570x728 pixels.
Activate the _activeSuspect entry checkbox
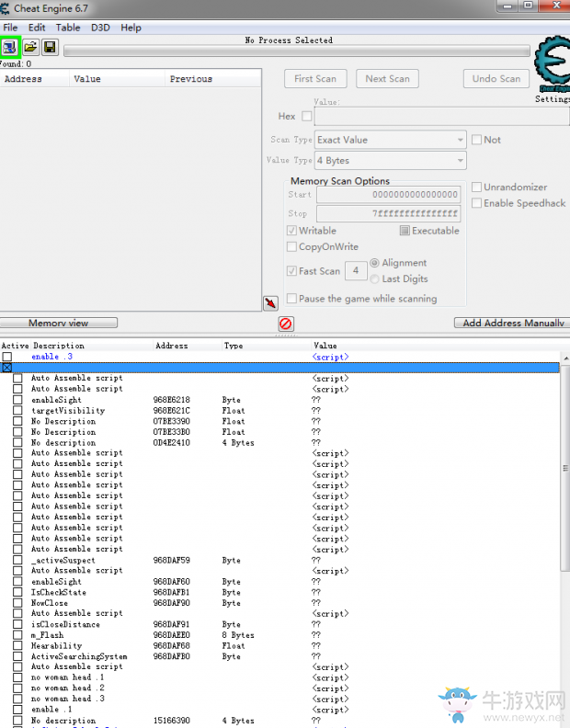click(17, 560)
